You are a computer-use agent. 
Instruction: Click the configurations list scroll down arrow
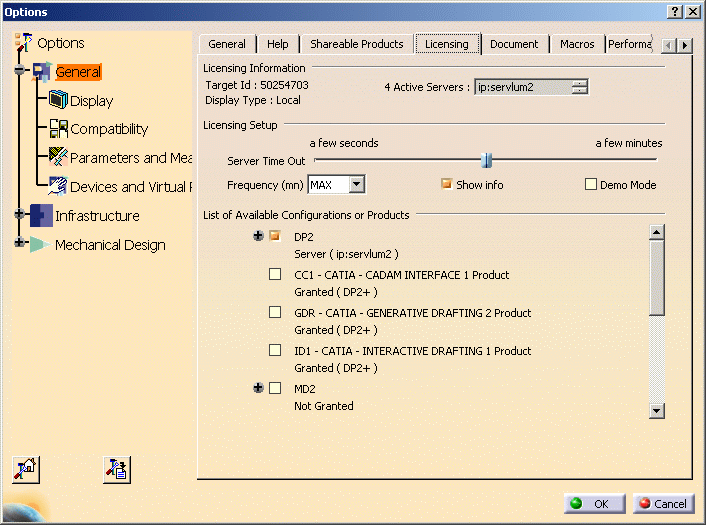(x=657, y=411)
